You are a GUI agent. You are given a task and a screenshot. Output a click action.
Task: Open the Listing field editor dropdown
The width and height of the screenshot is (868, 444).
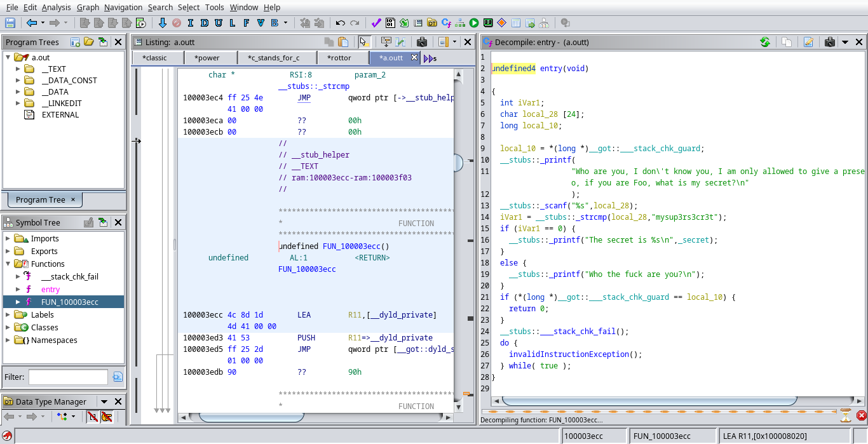[454, 42]
